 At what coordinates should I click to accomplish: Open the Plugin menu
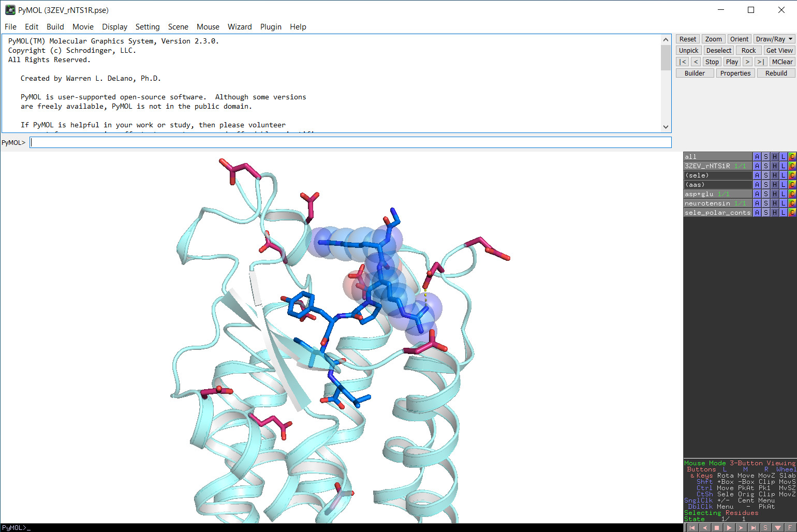271,27
